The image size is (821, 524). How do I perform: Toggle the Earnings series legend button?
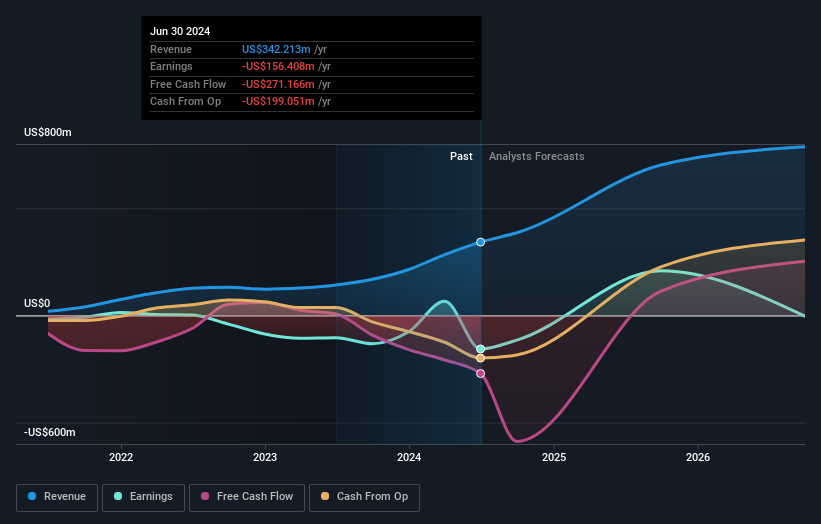[143, 497]
